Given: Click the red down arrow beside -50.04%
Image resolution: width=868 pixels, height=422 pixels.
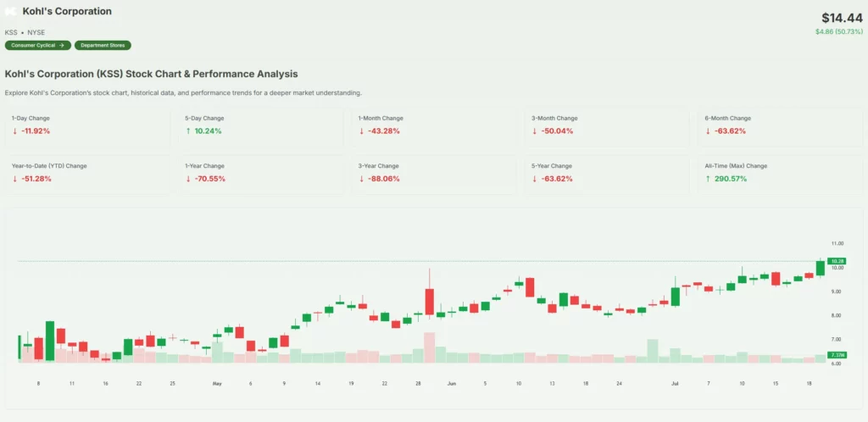Looking at the screenshot, I should [535, 131].
